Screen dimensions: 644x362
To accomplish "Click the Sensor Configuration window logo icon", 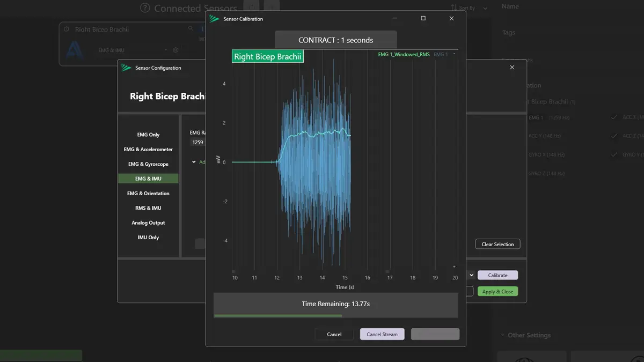I will pos(126,68).
